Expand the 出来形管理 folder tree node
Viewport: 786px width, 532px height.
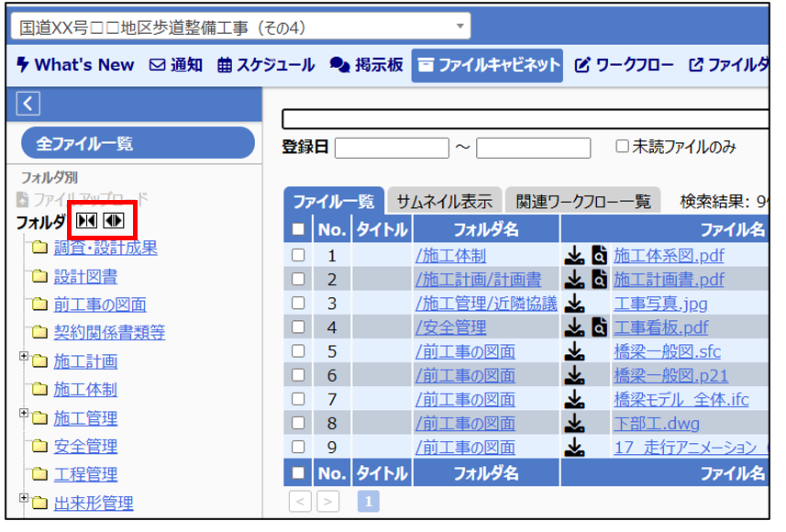pyautogui.click(x=25, y=498)
